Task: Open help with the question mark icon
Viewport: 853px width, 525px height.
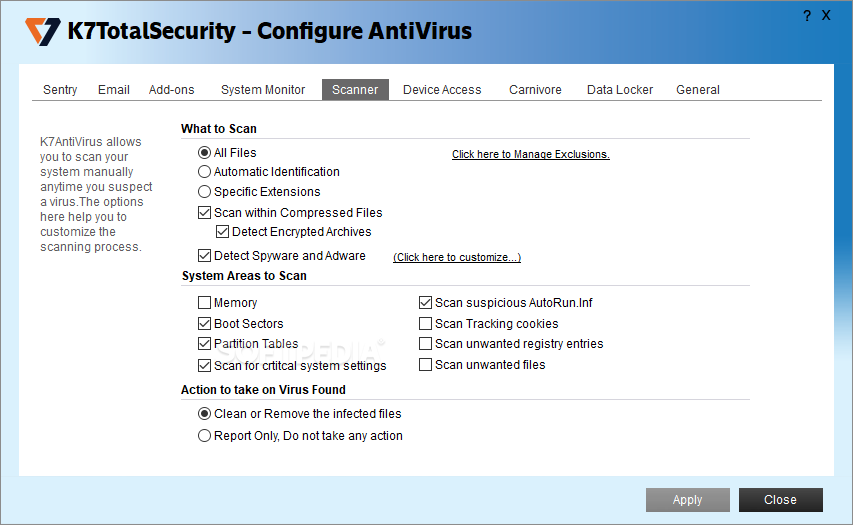Action: click(x=807, y=16)
